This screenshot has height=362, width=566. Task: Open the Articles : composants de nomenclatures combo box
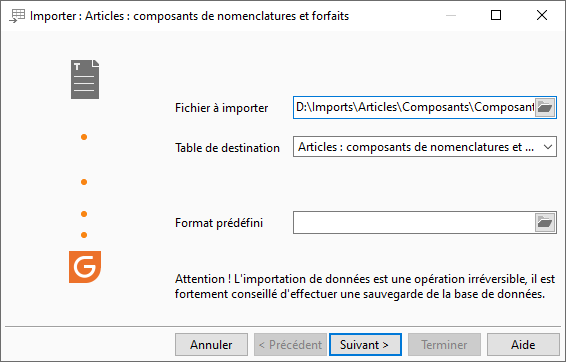point(424,147)
